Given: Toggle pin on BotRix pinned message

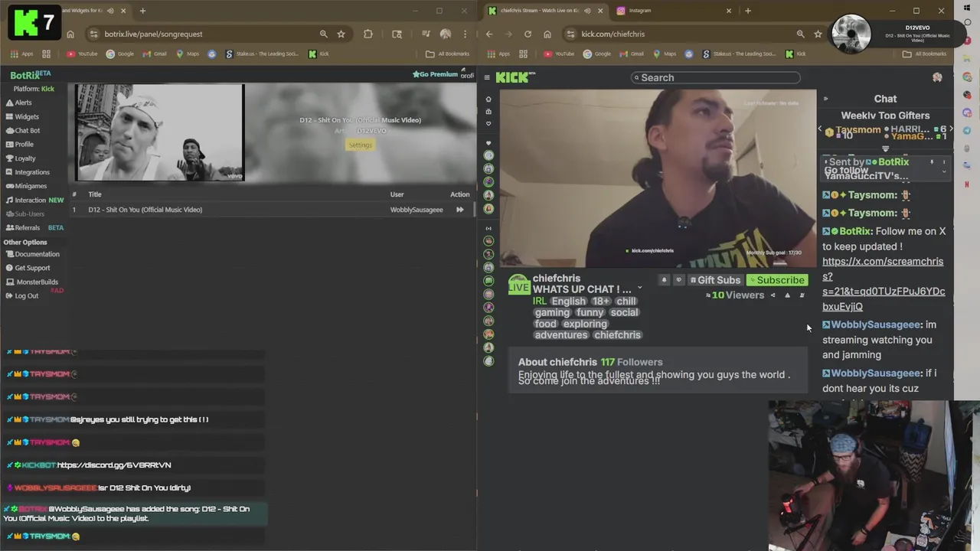Looking at the screenshot, I should pos(932,162).
